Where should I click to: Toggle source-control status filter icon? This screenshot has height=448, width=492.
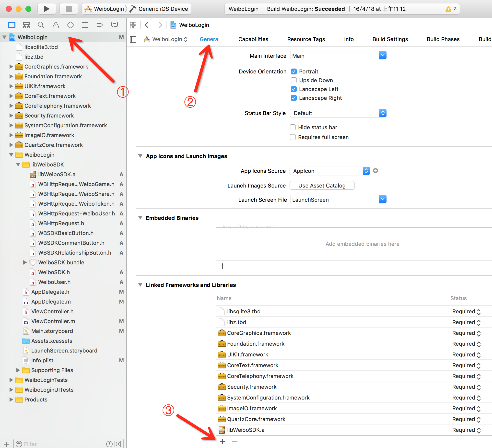coord(118,444)
